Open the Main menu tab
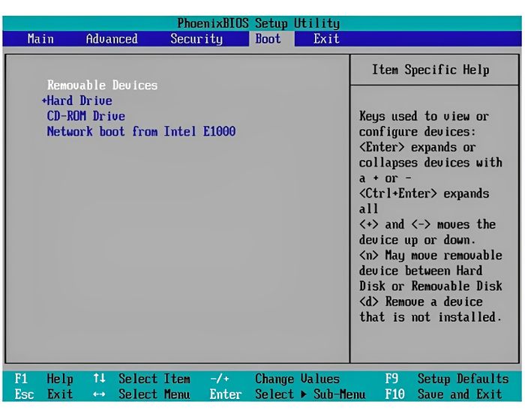This screenshot has height=420, width=525. click(x=40, y=39)
